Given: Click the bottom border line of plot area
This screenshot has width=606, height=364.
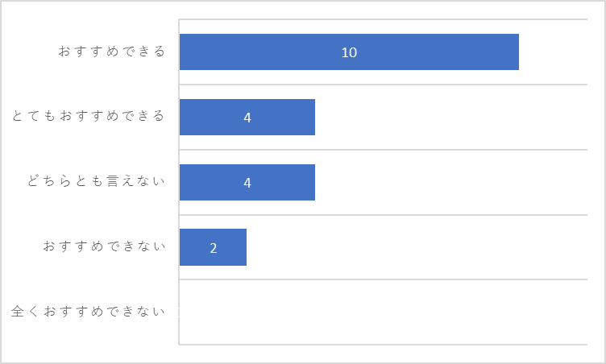Looking at the screenshot, I should coord(383,345).
